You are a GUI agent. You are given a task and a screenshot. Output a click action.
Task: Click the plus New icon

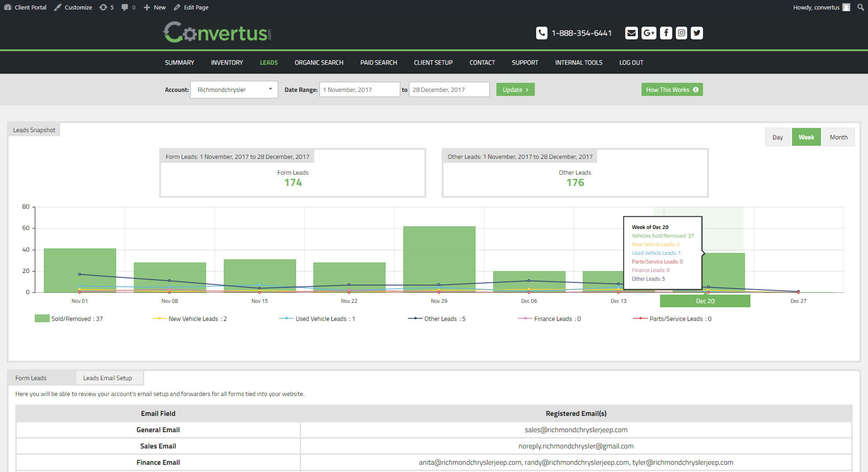point(146,7)
